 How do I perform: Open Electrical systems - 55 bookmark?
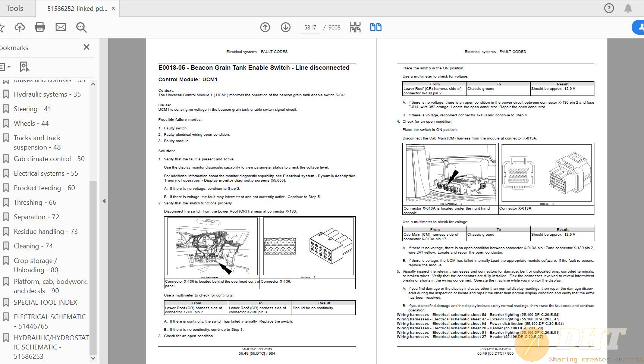46,173
